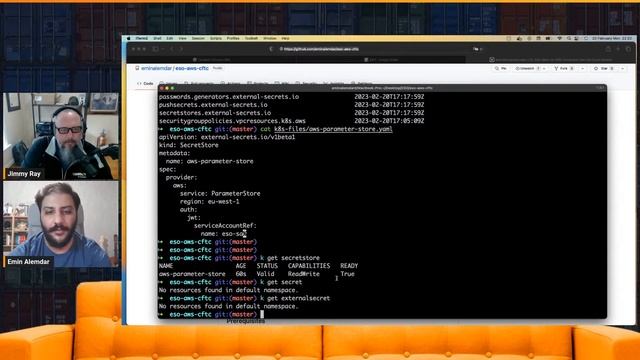The image size is (640, 360).
Task: Switch to the first Safari tab
Action: point(211,60)
